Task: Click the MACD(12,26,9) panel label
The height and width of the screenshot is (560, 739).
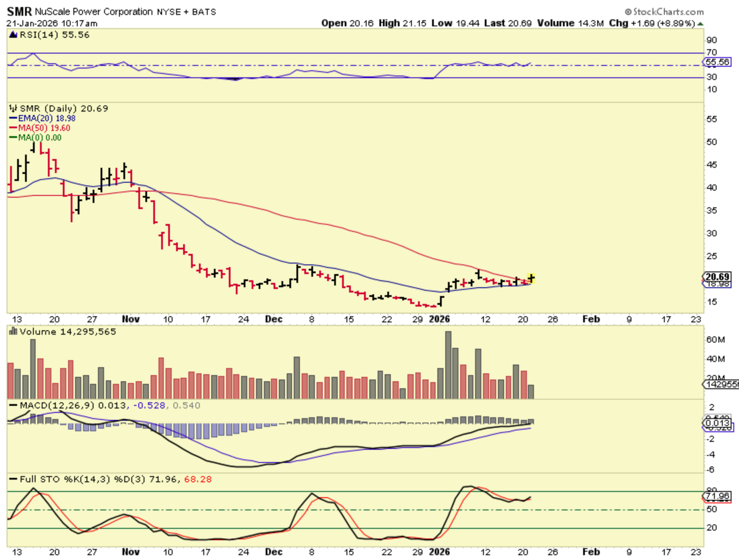Action: click(x=57, y=405)
